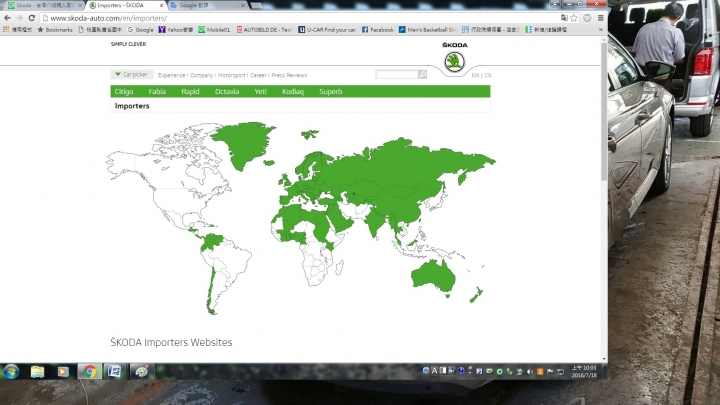The width and height of the screenshot is (720, 405).
Task: Open the media player taskbar icon
Action: (x=63, y=371)
